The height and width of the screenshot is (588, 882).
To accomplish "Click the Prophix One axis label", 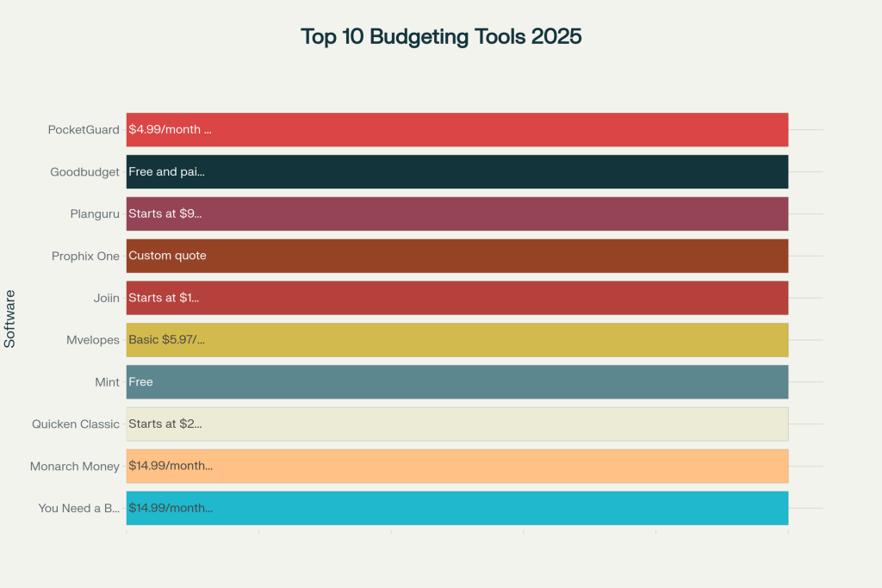I will [85, 257].
